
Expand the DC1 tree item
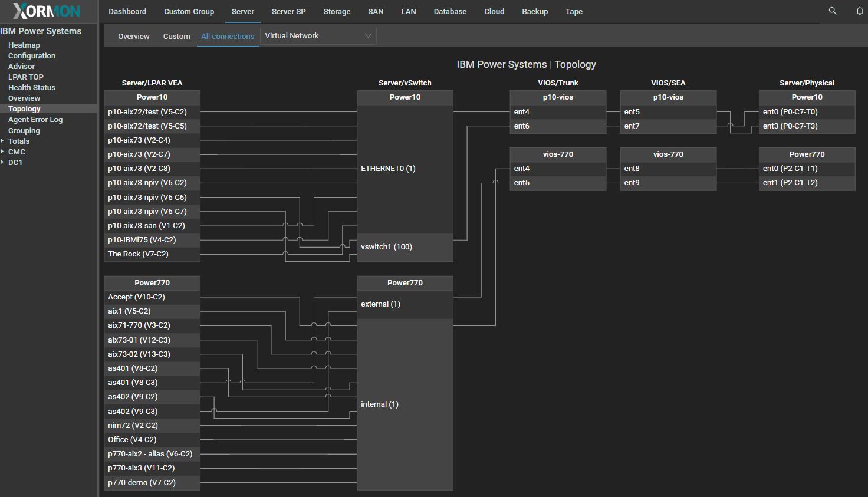tap(3, 163)
